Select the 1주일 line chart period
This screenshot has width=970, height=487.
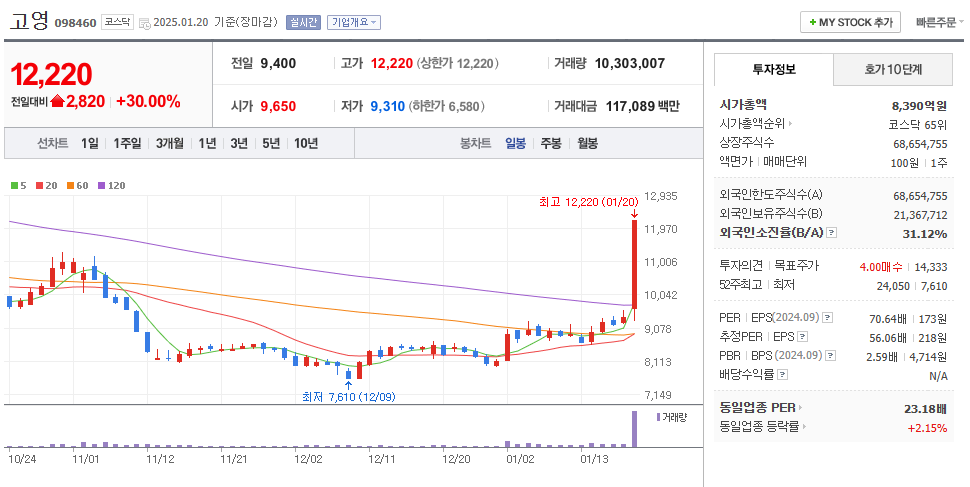tap(127, 144)
